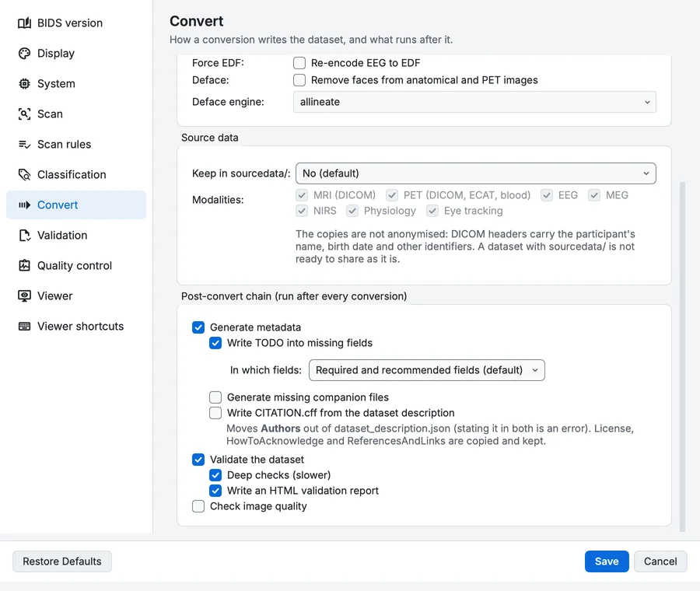Save the conversion settings
The height and width of the screenshot is (591, 700).
click(x=607, y=561)
